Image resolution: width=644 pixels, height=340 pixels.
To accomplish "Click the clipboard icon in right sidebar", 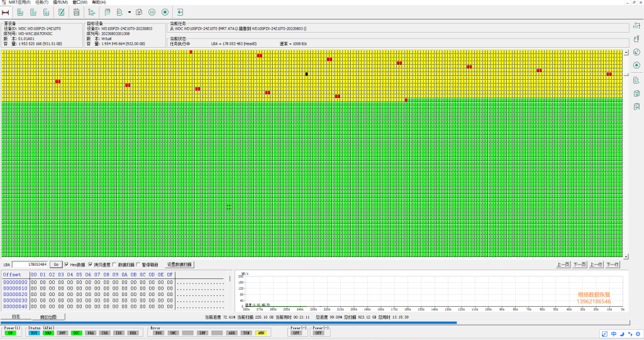I will pyautogui.click(x=636, y=93).
